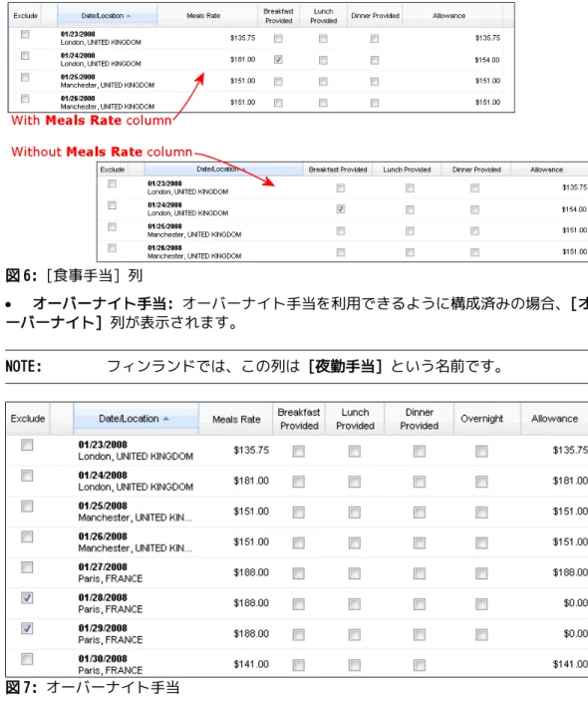Viewport: 588px width, 702px height.
Task: Click $0.00 allowance for 01/28/2008
Action: pyautogui.click(x=575, y=603)
